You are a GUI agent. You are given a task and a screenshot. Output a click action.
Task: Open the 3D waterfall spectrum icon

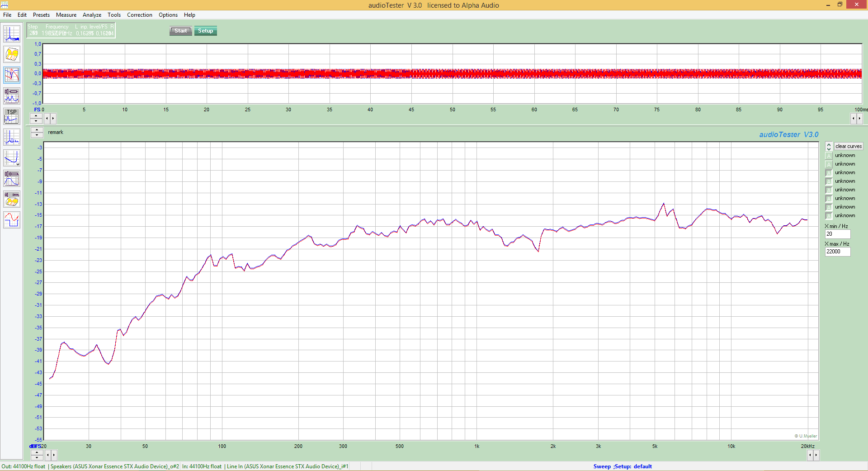(x=12, y=54)
